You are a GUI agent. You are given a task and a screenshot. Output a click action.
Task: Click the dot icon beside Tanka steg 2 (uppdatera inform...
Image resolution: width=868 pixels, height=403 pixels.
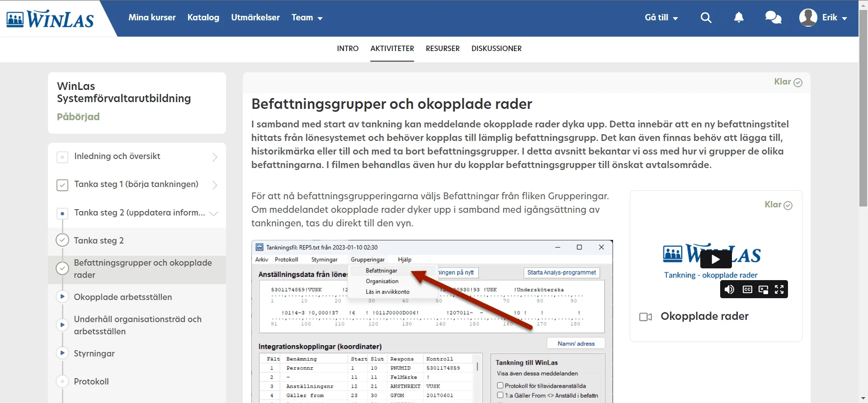(x=62, y=213)
